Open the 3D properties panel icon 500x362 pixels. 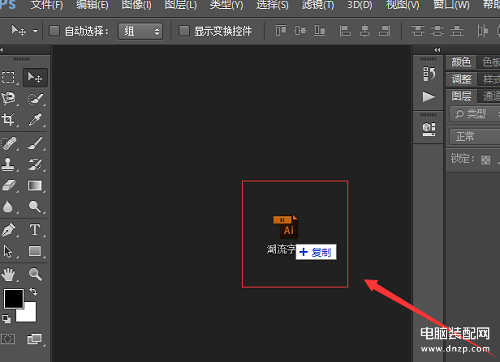click(x=429, y=129)
